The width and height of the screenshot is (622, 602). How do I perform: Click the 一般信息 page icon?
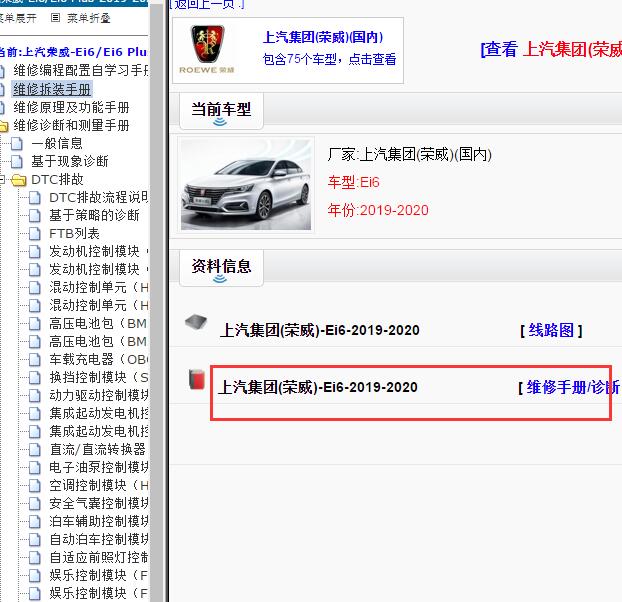pos(17,144)
